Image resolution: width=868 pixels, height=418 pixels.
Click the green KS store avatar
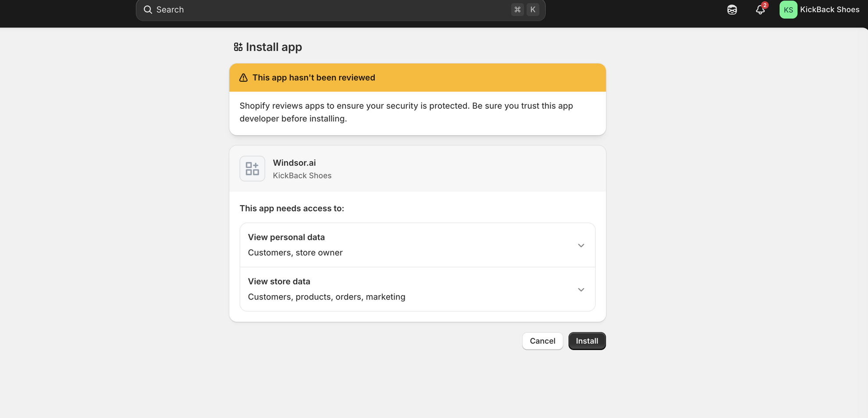788,9
